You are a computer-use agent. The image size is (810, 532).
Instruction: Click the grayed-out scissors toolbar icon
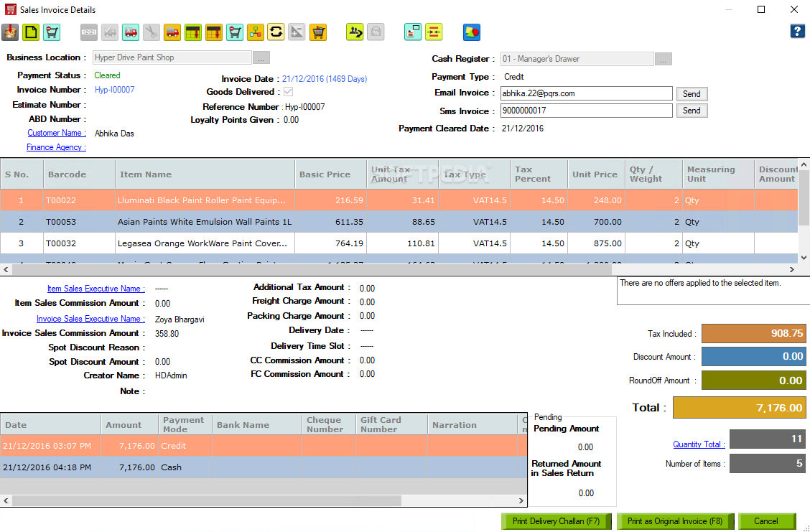click(152, 32)
